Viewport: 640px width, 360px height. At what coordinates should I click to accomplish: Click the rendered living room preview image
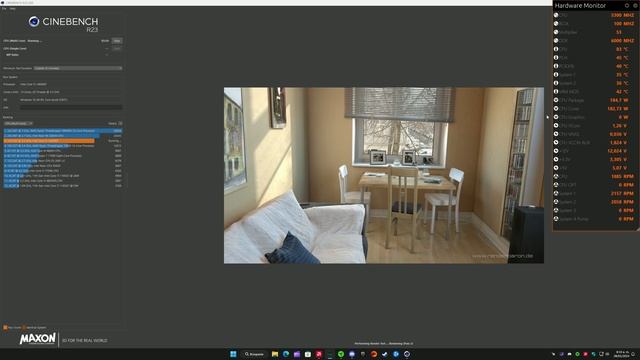(x=384, y=176)
